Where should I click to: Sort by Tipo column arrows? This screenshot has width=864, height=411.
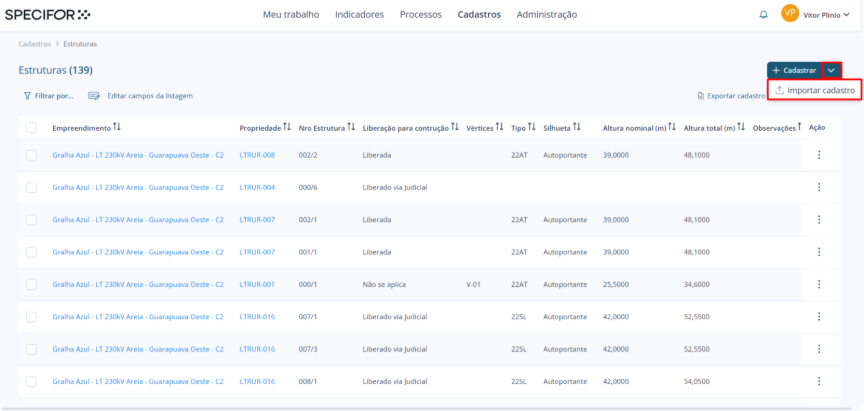pos(532,127)
